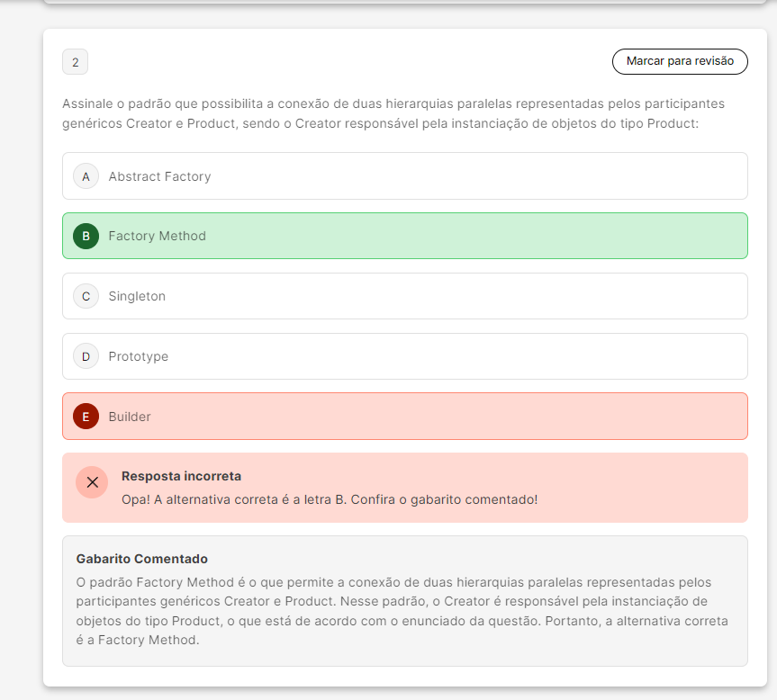
Task: Click the green letter B circle
Action: pyautogui.click(x=86, y=237)
